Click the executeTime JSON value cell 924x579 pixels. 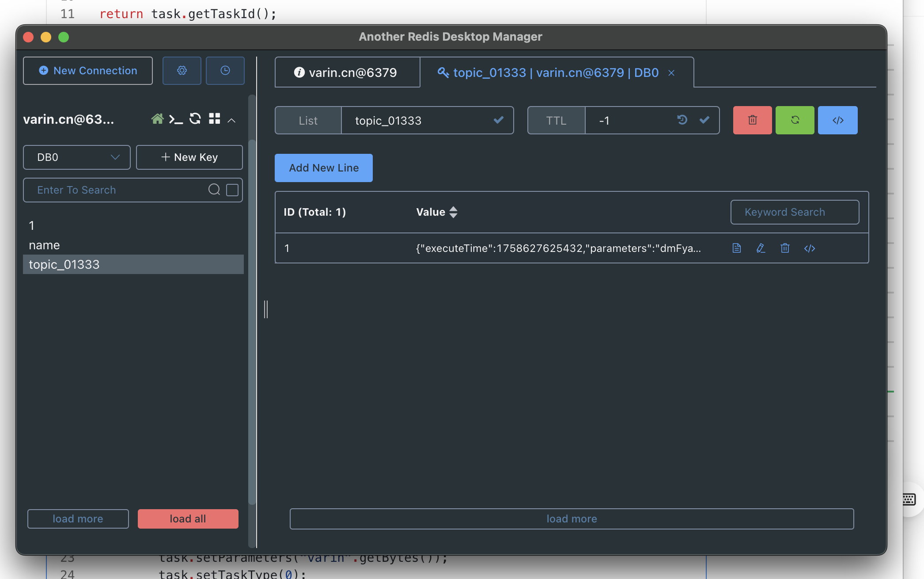(x=558, y=248)
